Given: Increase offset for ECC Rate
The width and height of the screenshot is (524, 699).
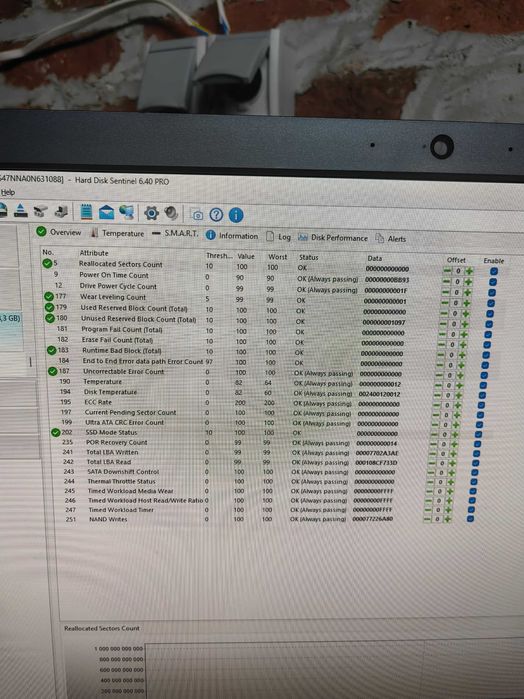Looking at the screenshot, I should (458, 405).
